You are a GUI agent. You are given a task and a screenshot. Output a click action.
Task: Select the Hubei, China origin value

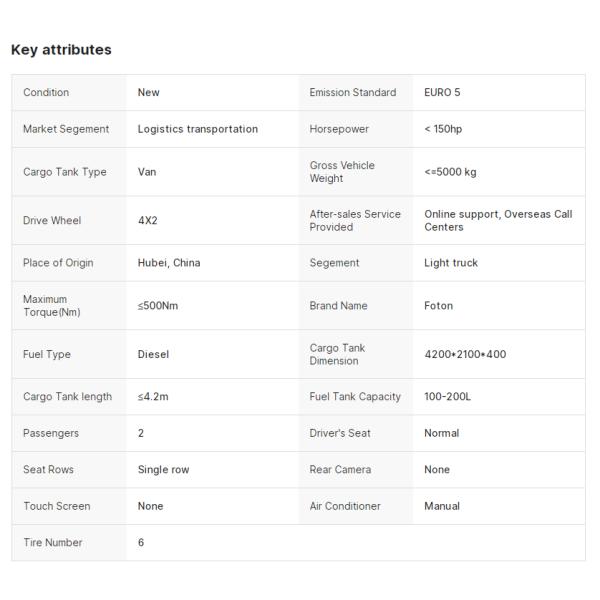point(169,263)
